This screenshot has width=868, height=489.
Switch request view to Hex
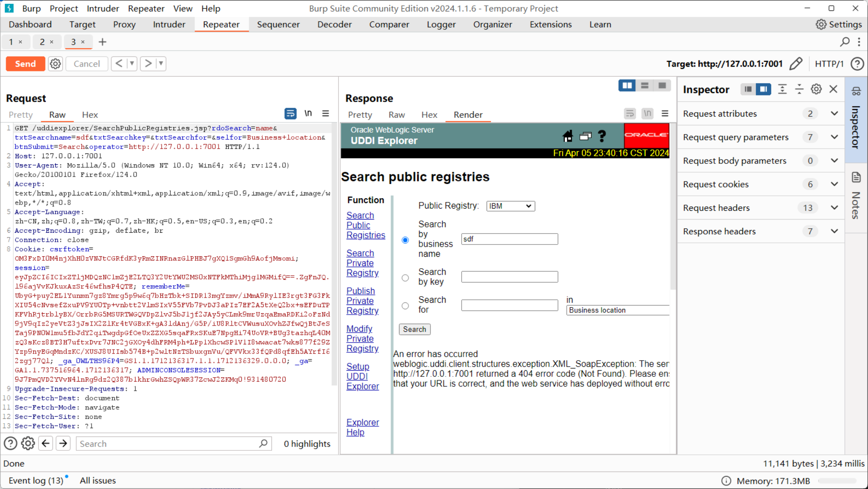[x=90, y=115]
